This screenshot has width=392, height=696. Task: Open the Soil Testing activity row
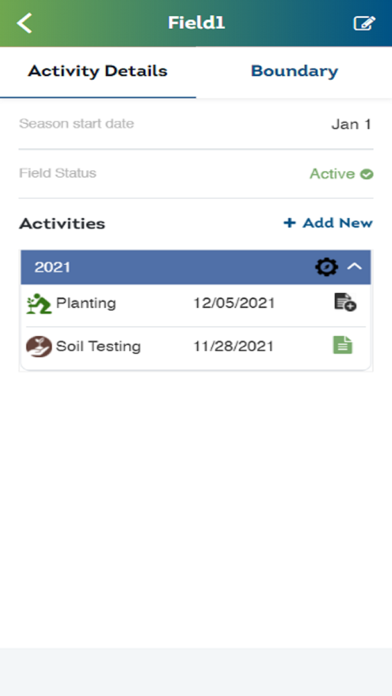(196, 348)
